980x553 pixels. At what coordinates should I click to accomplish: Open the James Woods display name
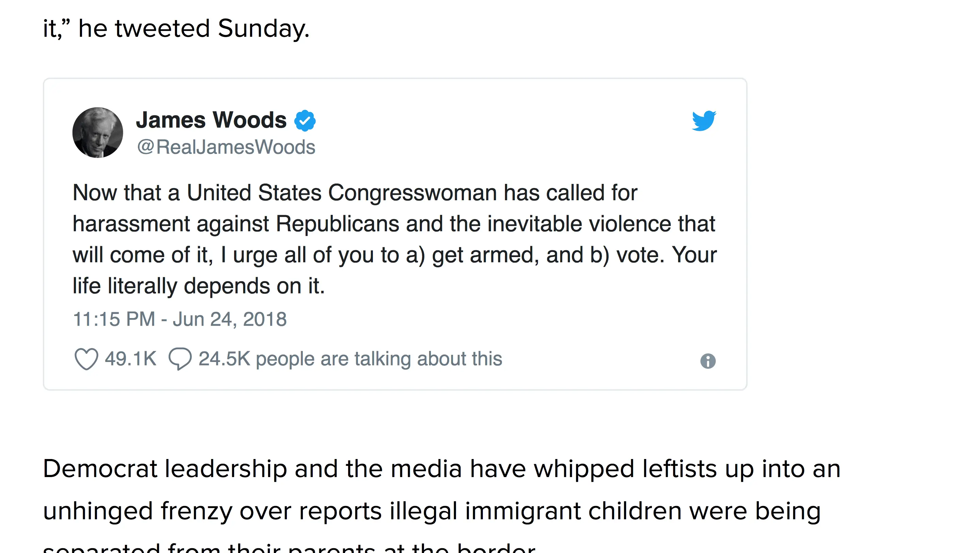pyautogui.click(x=211, y=120)
